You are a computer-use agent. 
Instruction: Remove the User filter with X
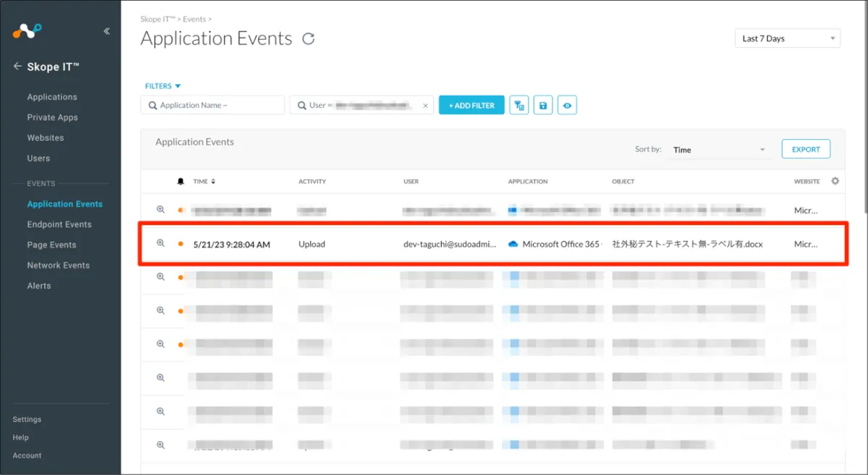pyautogui.click(x=425, y=106)
